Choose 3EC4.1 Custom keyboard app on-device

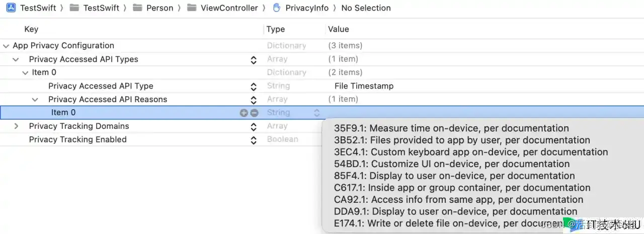pos(471,152)
